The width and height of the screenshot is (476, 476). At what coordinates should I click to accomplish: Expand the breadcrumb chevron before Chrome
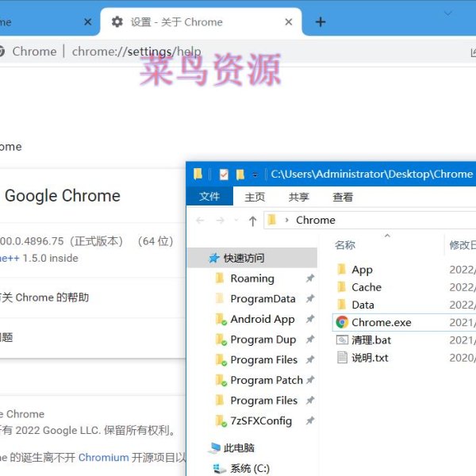click(x=286, y=220)
